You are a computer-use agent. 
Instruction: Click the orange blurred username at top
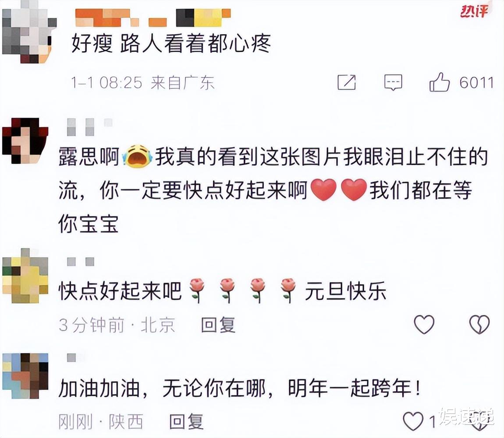(153, 18)
